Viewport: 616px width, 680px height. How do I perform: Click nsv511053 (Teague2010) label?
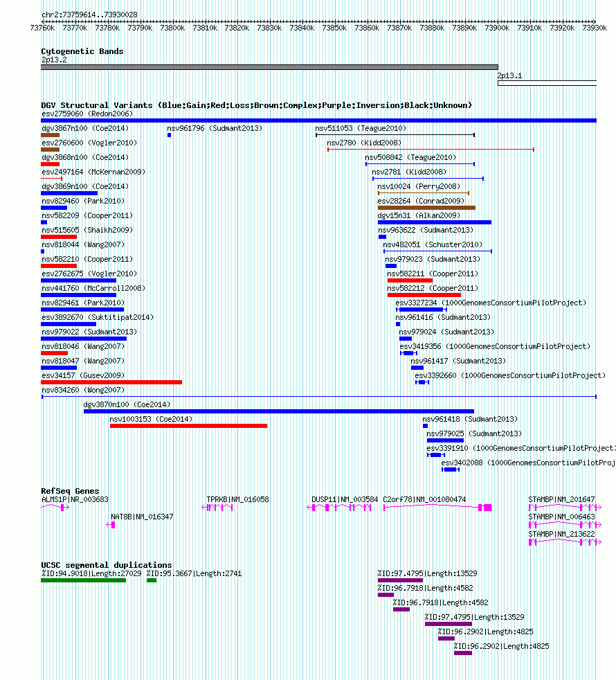[361, 128]
